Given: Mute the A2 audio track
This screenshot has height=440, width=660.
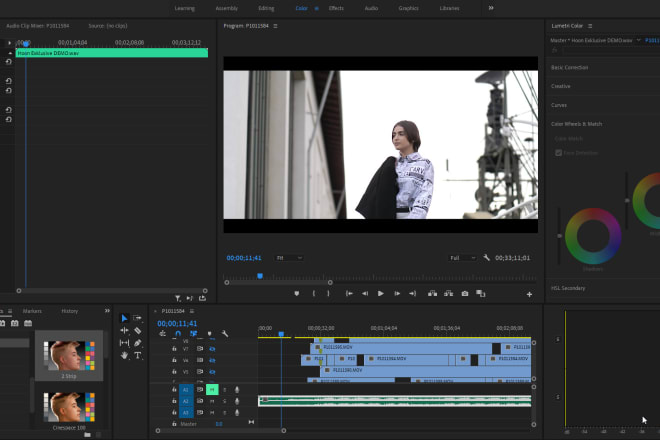Looking at the screenshot, I should pos(212,401).
